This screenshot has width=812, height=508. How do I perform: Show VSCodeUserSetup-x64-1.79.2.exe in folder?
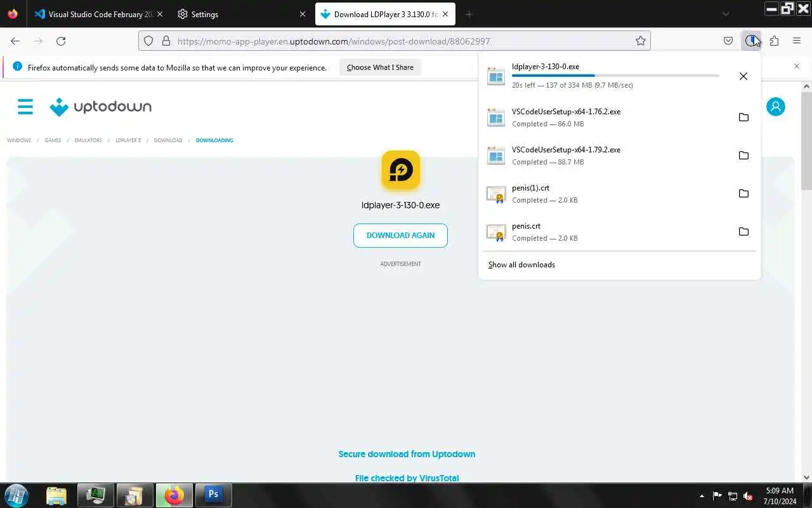(x=743, y=155)
